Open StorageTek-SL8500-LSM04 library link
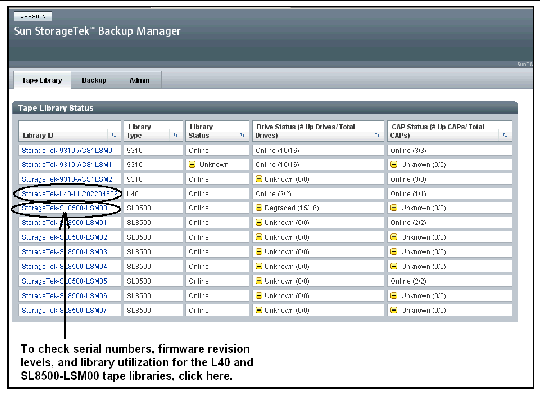This screenshot has height=394, width=540. coord(64,266)
